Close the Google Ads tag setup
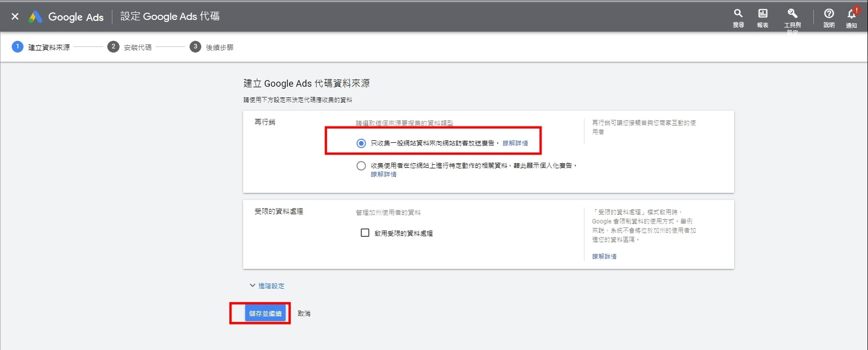This screenshot has width=868, height=350. (x=15, y=16)
